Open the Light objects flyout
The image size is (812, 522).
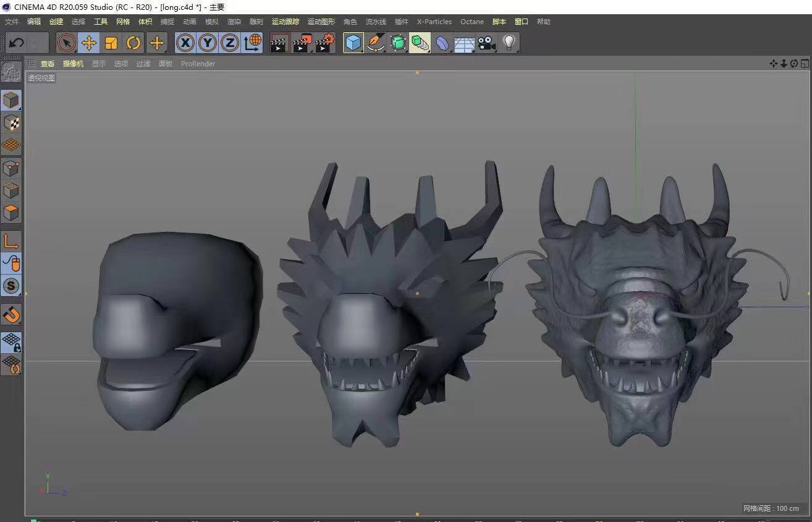509,43
